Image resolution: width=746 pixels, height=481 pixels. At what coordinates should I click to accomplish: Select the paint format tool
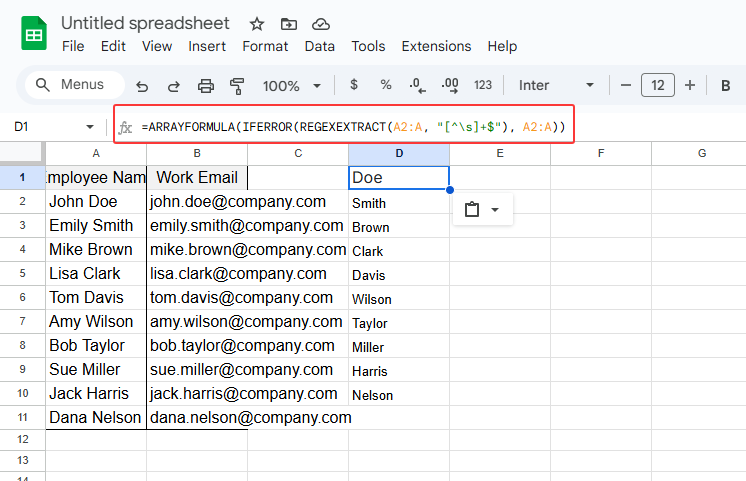pos(237,86)
